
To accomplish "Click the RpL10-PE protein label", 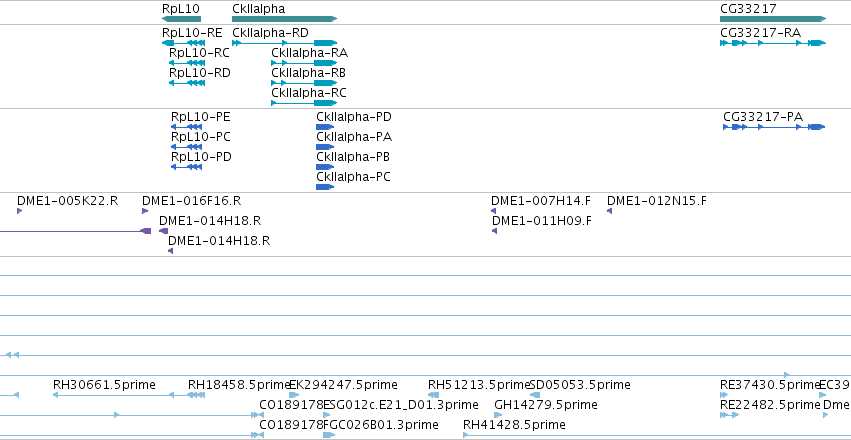I will (200, 117).
